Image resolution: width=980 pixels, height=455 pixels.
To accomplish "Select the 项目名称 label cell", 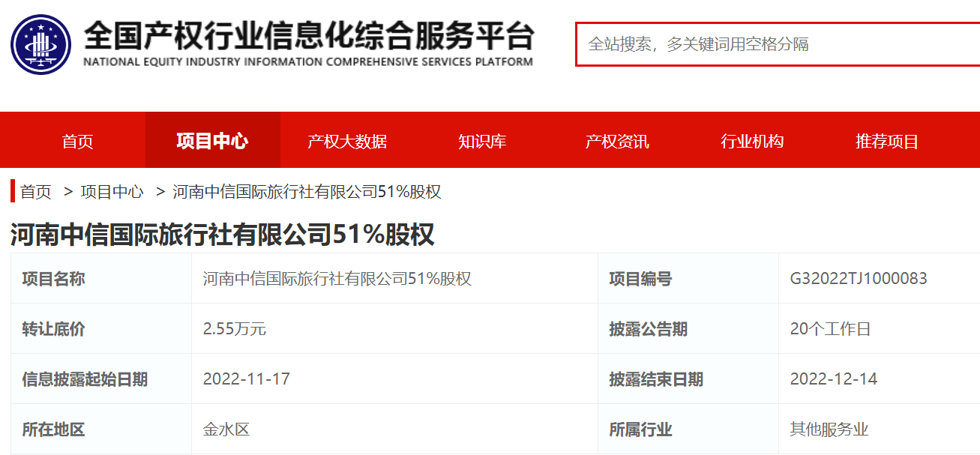I will pyautogui.click(x=101, y=279).
